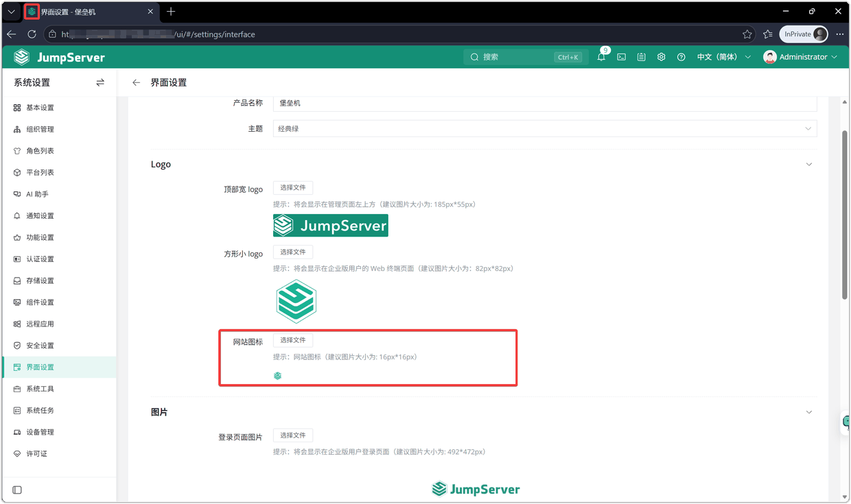
Task: Collapse the Logo section chevron
Action: pos(809,165)
